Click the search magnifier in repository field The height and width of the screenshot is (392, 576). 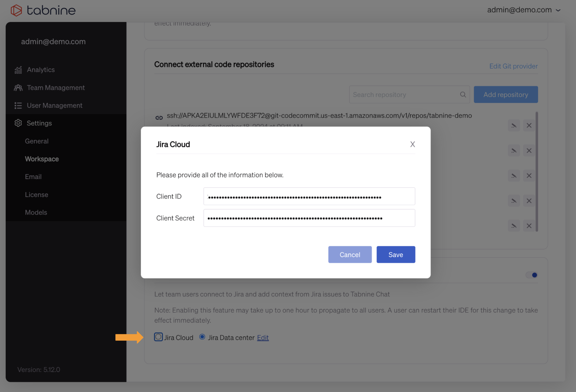coord(463,95)
